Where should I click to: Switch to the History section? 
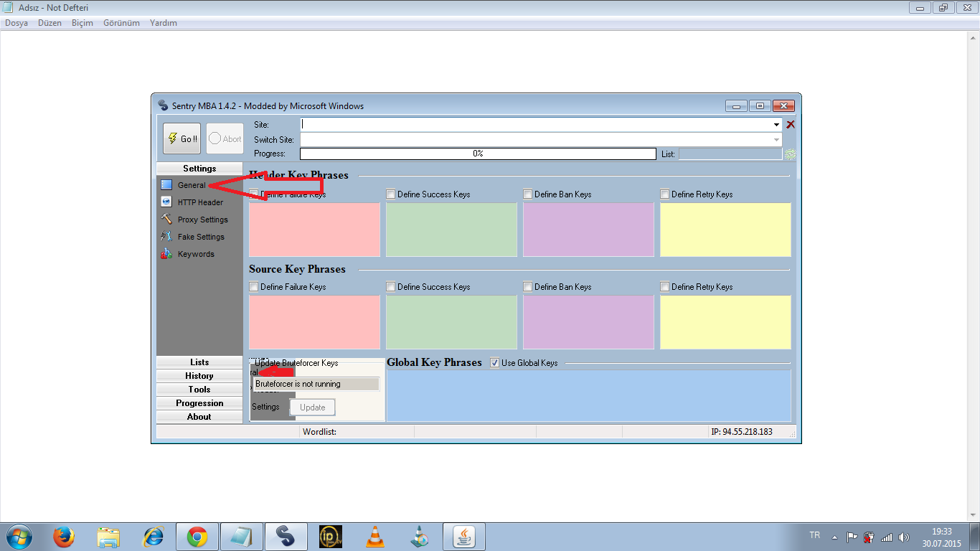199,376
